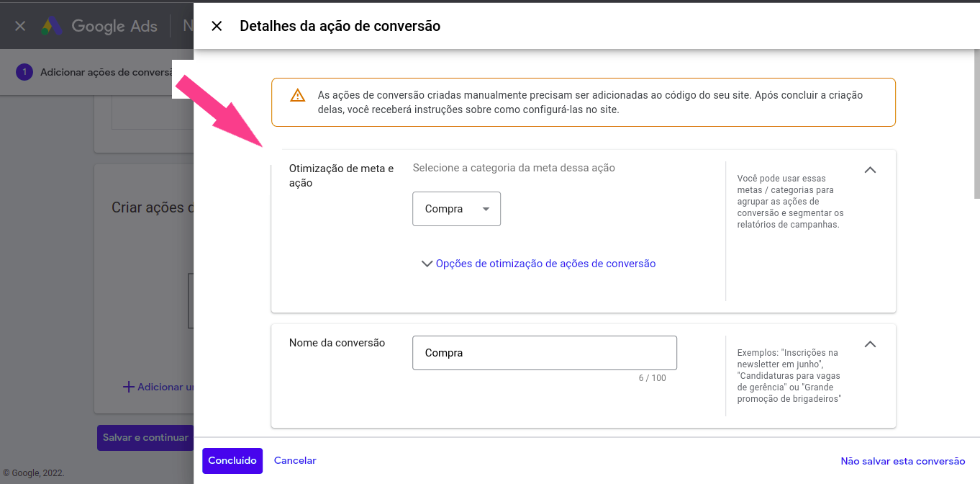980x484 pixels.
Task: Click the Otimização de meta e ação label
Action: [x=341, y=176]
